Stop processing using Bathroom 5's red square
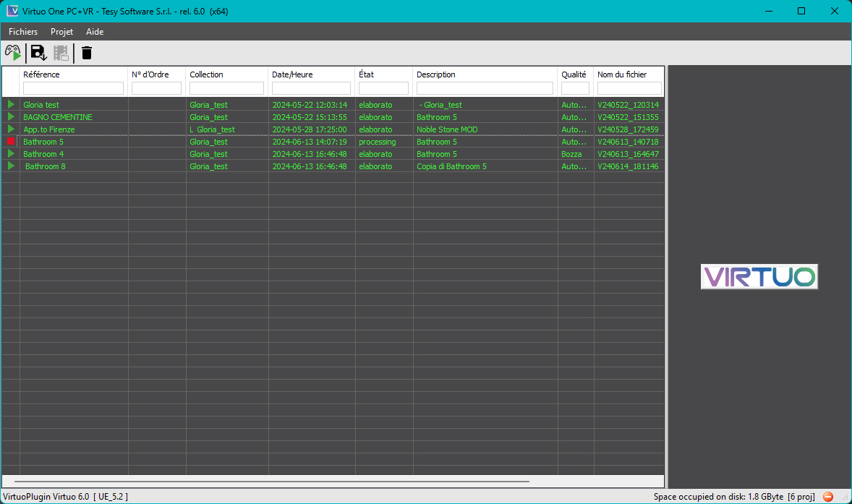The width and height of the screenshot is (852, 504). 11,141
